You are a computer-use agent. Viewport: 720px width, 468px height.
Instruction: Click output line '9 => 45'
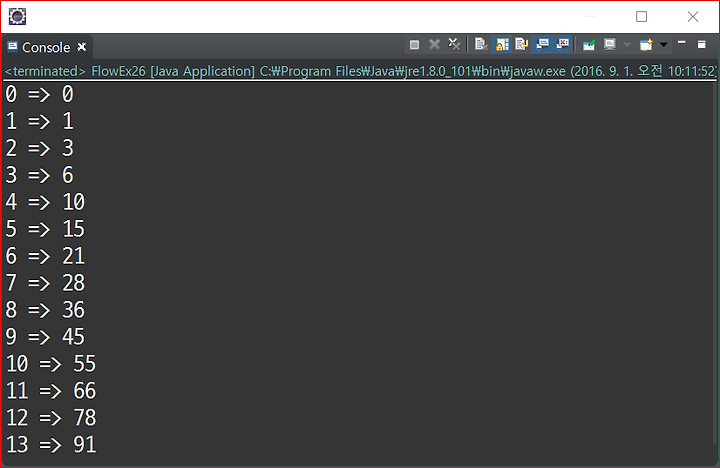[x=45, y=337]
